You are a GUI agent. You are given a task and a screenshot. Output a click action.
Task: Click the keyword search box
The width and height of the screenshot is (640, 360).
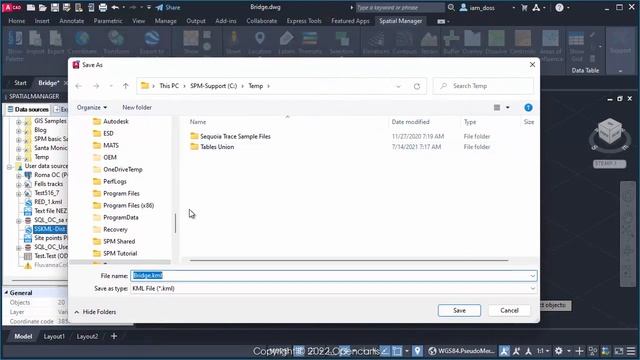[400, 7]
